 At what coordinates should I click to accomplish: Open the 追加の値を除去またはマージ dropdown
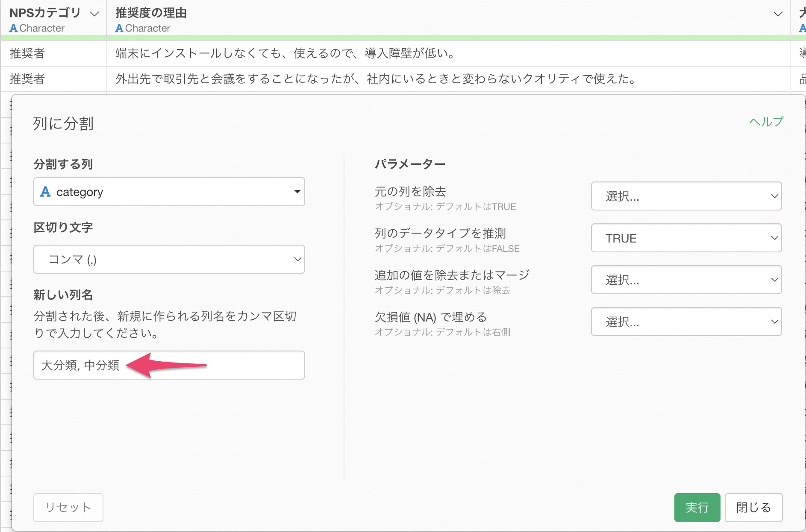point(686,280)
